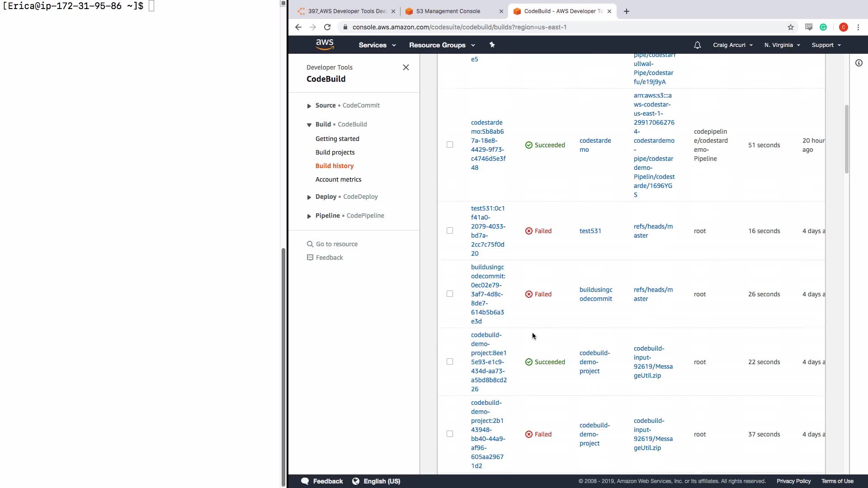Open the test531 project link

[590, 231]
